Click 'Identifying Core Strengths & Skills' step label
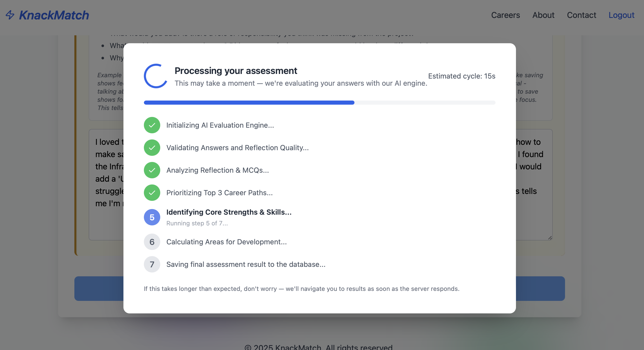The width and height of the screenshot is (644, 350). coord(229,212)
